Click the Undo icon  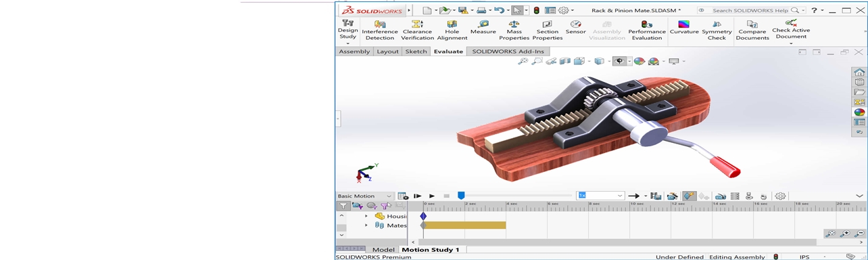[x=499, y=10]
